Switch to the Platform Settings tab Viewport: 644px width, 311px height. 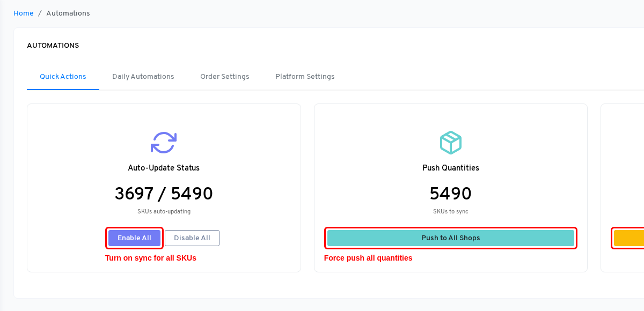305,76
